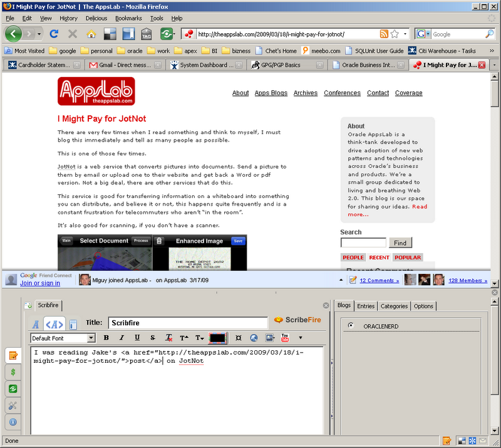Viewport: 501px width, 448px height.
Task: Expand Friend Connect bar up arrow
Action: 341,280
